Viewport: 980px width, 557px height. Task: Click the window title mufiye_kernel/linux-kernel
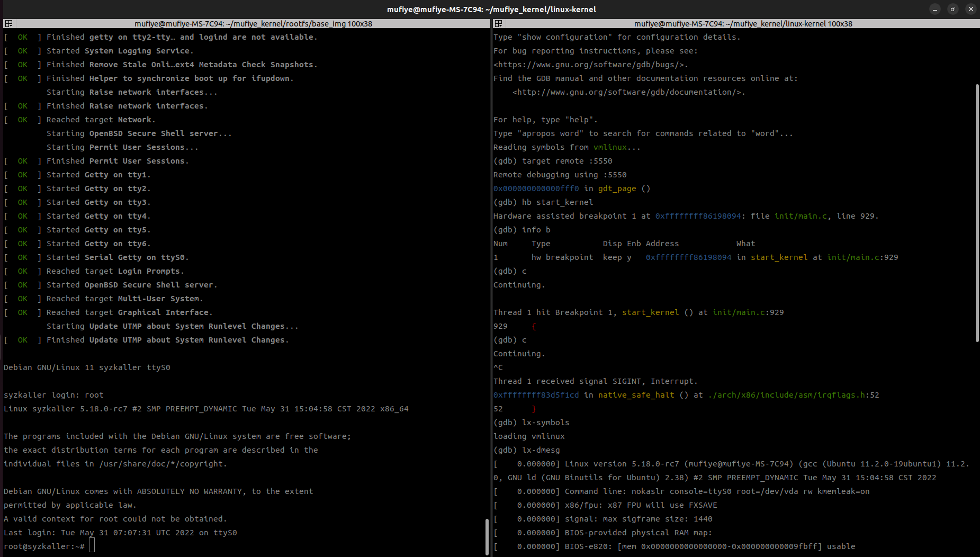point(491,9)
